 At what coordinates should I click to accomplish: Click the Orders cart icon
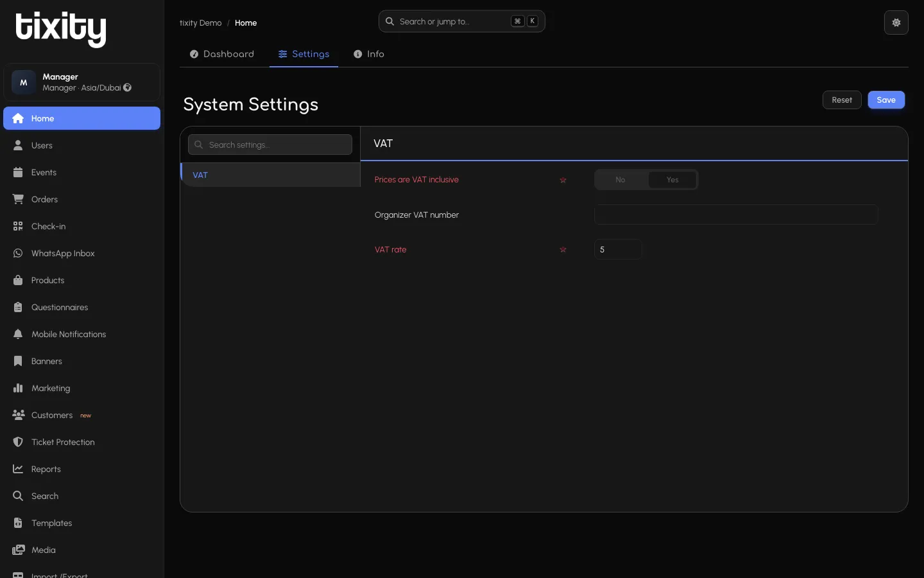[x=18, y=199]
